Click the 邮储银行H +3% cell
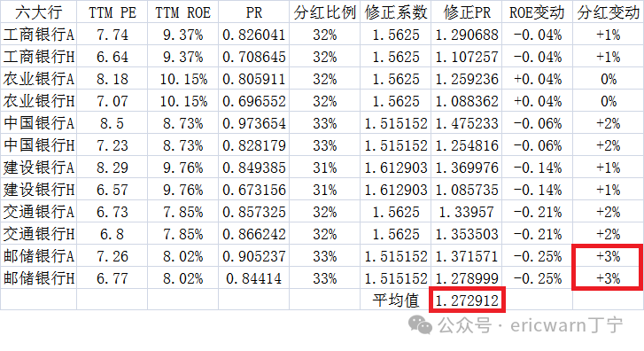This screenshot has width=644, height=351. click(x=608, y=278)
